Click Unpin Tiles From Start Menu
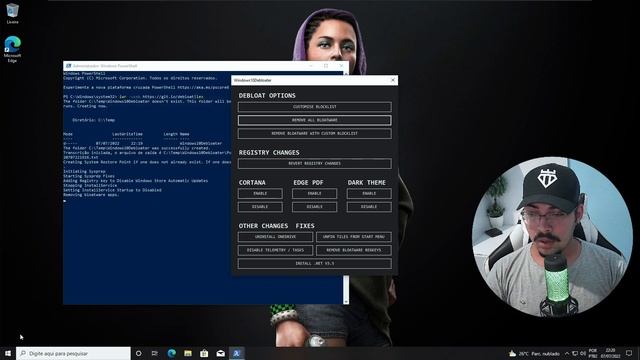Screen dimensions: 640x360 point(354,237)
